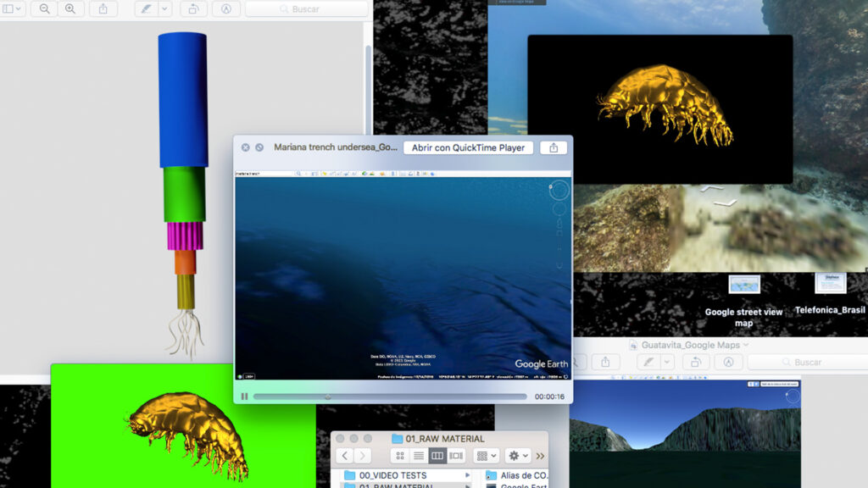Switch Finder to column view
The height and width of the screenshot is (488, 868).
point(437,456)
